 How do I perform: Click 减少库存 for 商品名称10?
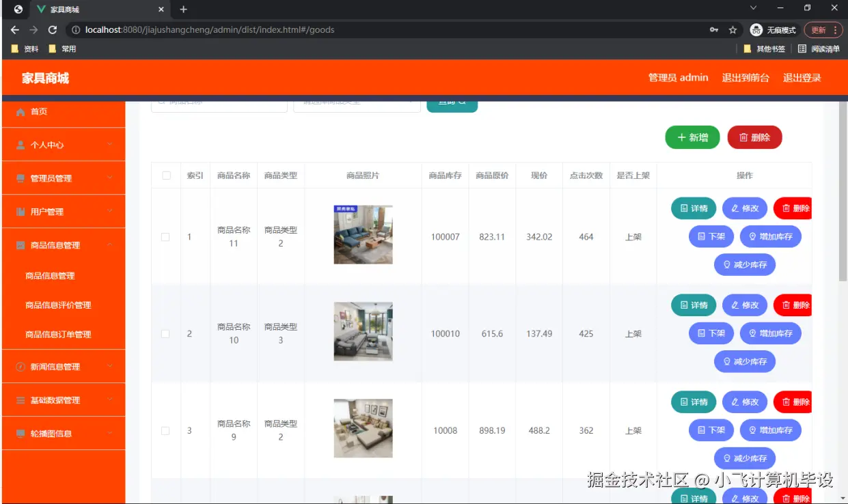tap(745, 361)
